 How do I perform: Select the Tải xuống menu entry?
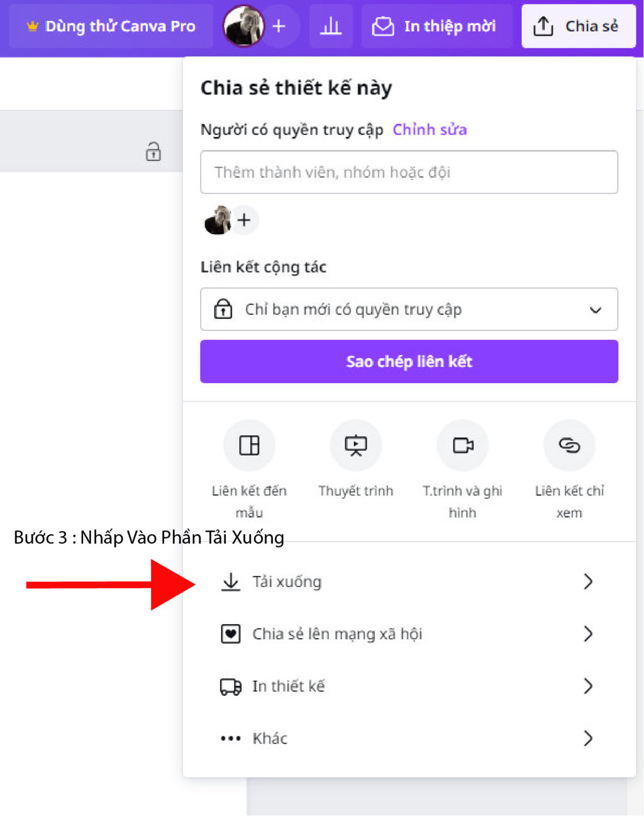[409, 581]
